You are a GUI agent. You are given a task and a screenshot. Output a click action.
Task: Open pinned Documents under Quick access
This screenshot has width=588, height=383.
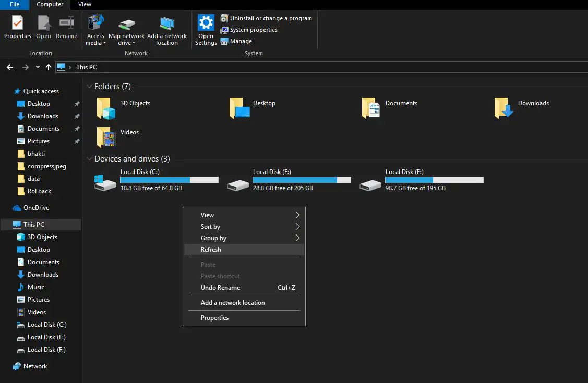coord(43,129)
